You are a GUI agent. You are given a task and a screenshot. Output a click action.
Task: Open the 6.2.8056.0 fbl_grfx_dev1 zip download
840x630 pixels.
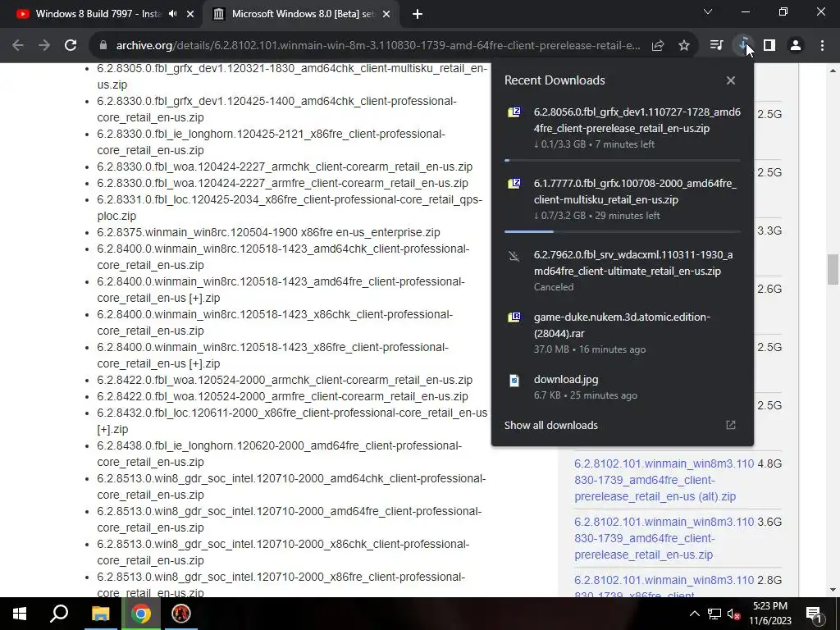(623, 128)
